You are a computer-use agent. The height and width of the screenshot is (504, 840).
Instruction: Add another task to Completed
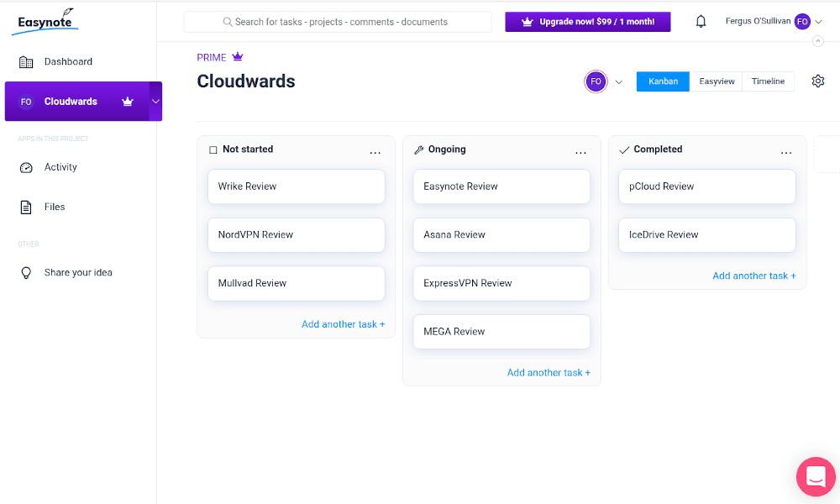(753, 276)
